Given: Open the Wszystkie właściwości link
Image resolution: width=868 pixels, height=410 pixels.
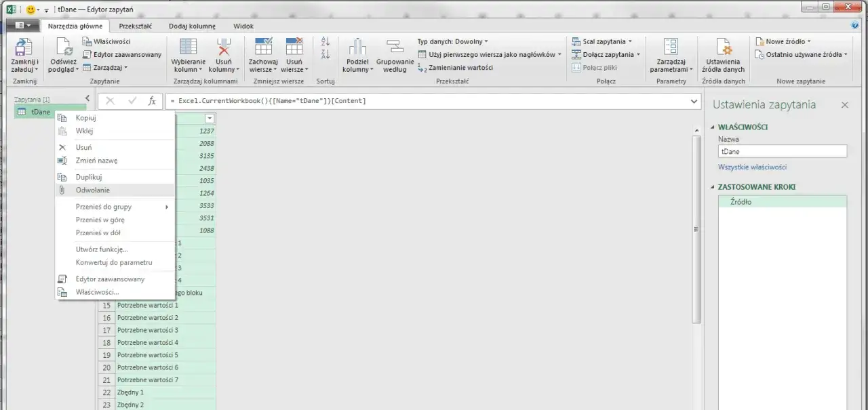Looking at the screenshot, I should pyautogui.click(x=752, y=167).
